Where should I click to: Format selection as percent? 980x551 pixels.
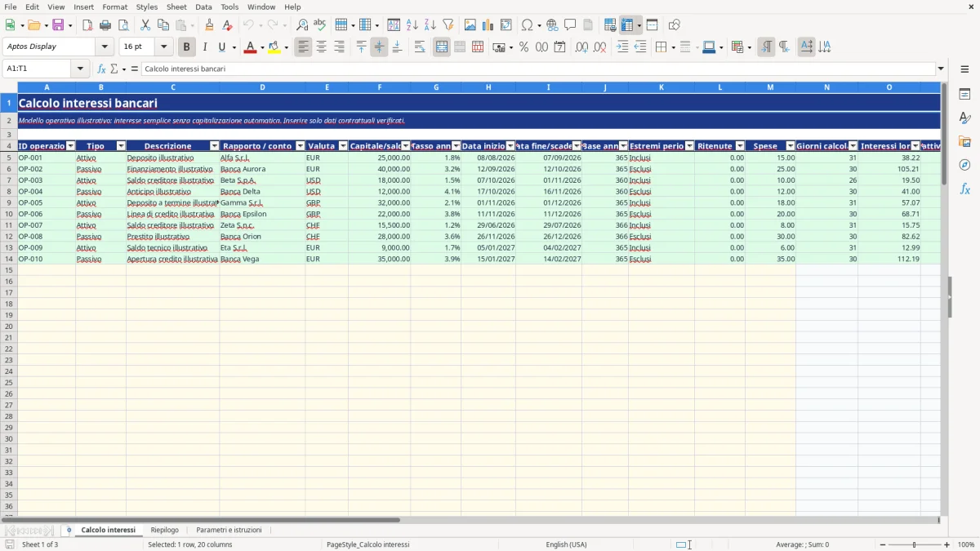523,47
